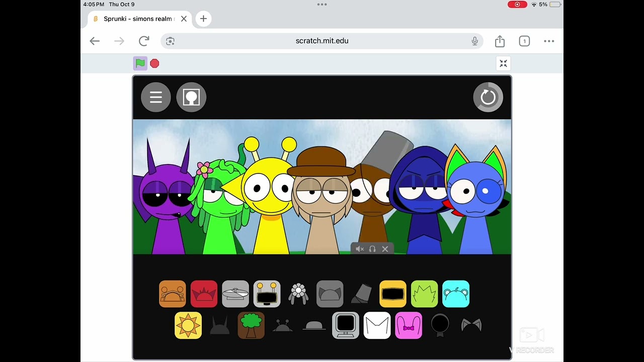Click the dark gray cat ears icon in bottom row
Screen dimensions: 644x362
(x=471, y=325)
